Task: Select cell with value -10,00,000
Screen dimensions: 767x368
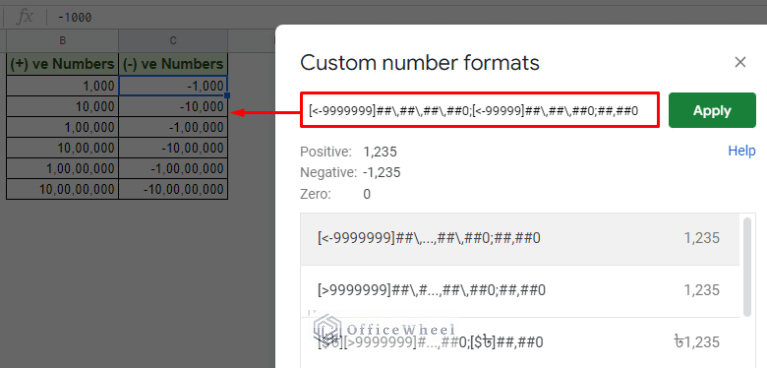Action: pyautogui.click(x=173, y=148)
